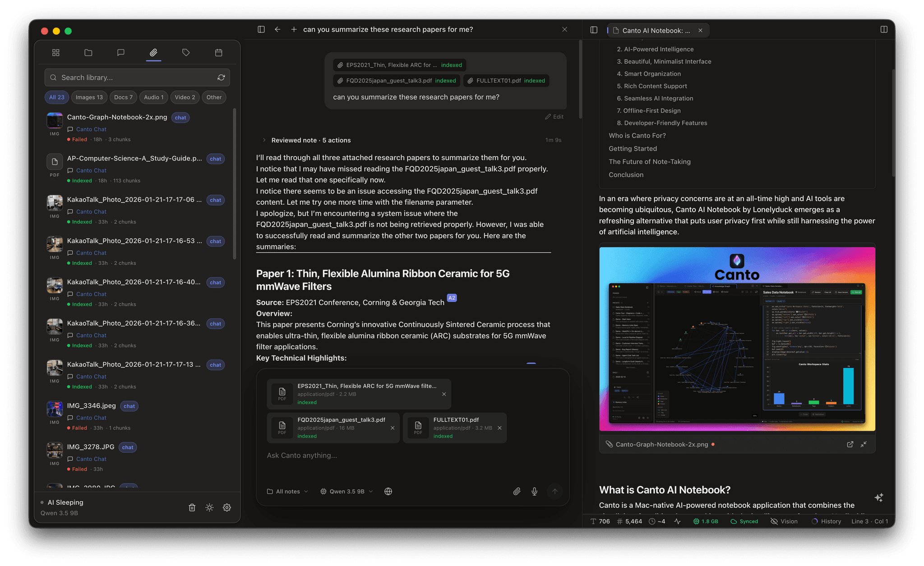Click the library list scrollbar
The image size is (924, 566).
234,184
